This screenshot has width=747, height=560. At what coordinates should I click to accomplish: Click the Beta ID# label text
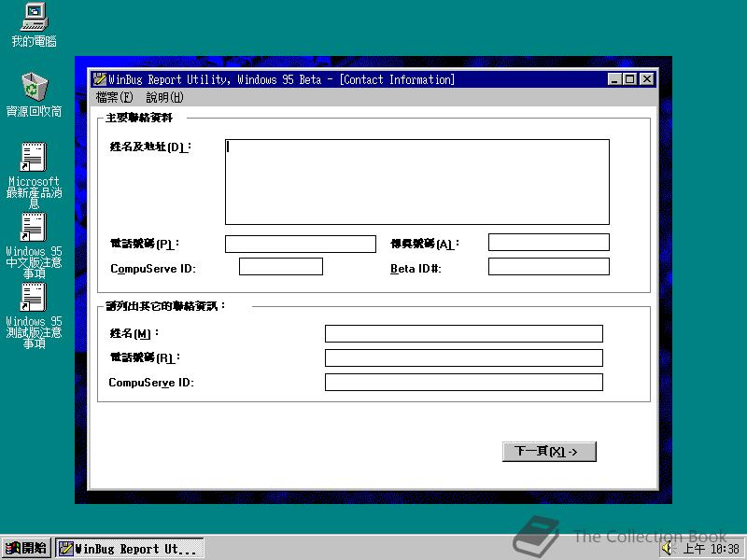pyautogui.click(x=416, y=269)
